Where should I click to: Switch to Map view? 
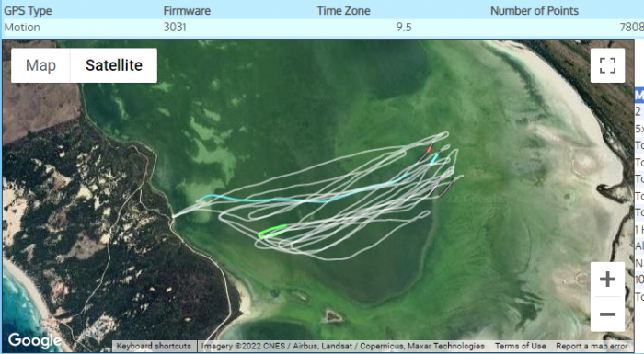[x=40, y=65]
